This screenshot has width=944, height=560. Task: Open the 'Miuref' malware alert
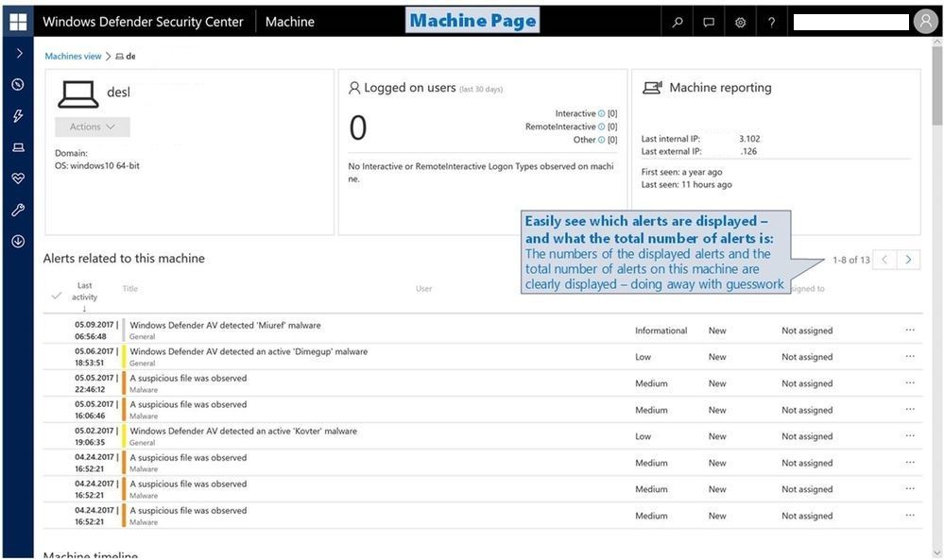tap(225, 325)
